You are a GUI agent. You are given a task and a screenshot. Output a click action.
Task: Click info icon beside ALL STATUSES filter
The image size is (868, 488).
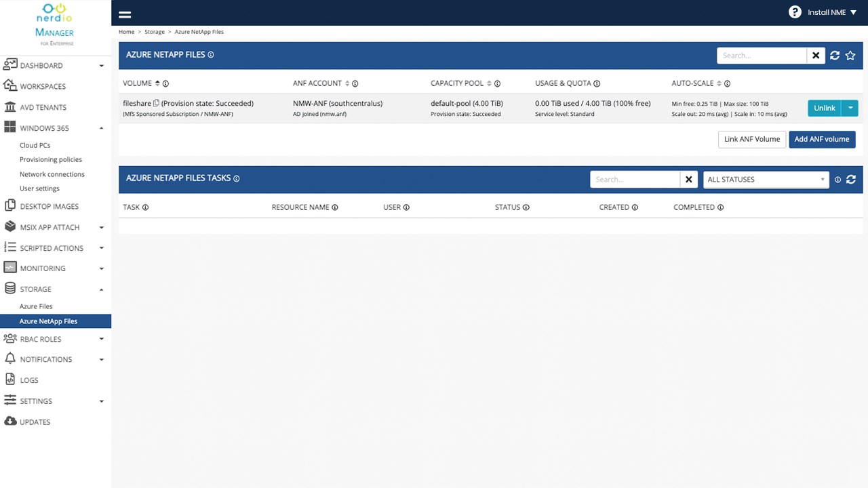pyautogui.click(x=837, y=180)
